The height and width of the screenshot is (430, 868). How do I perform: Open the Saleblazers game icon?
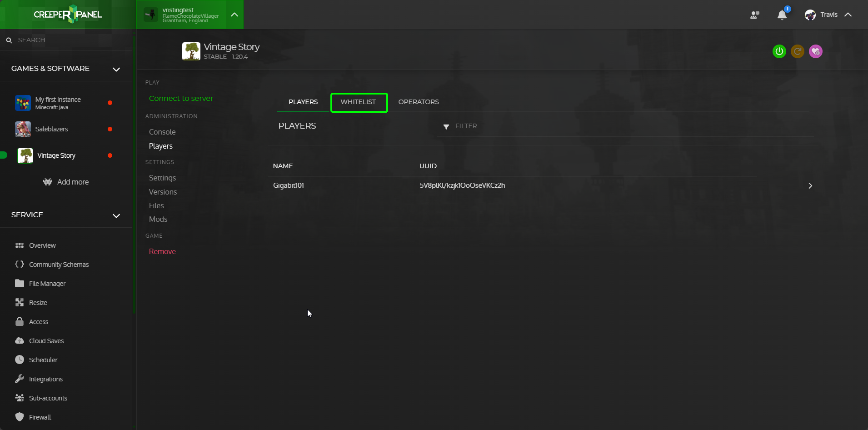click(x=23, y=129)
